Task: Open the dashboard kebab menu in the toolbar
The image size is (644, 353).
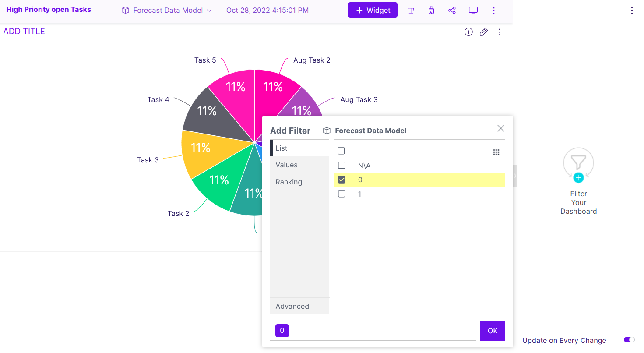Action: click(x=494, y=10)
